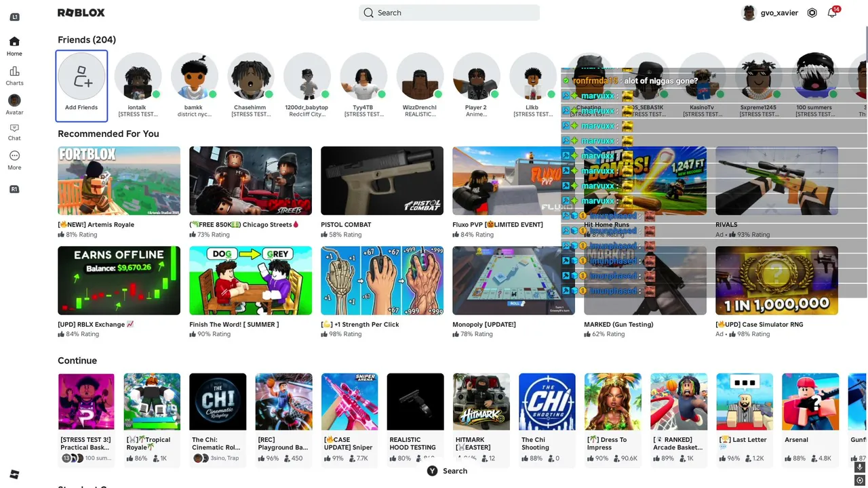Open friend Sxpreme1245's avatar
The width and height of the screenshot is (868, 488).
758,76
